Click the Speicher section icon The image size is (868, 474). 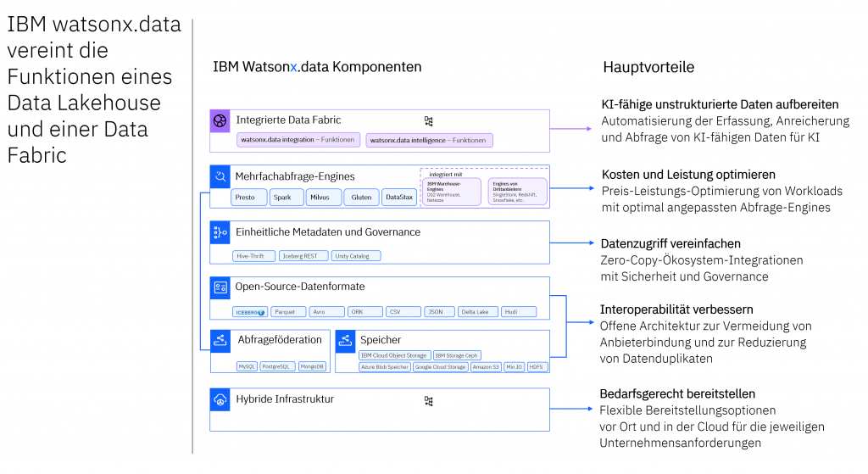pos(345,340)
